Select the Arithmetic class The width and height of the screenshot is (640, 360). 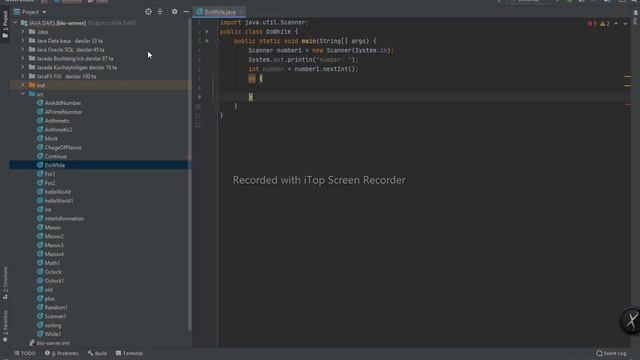click(x=57, y=121)
